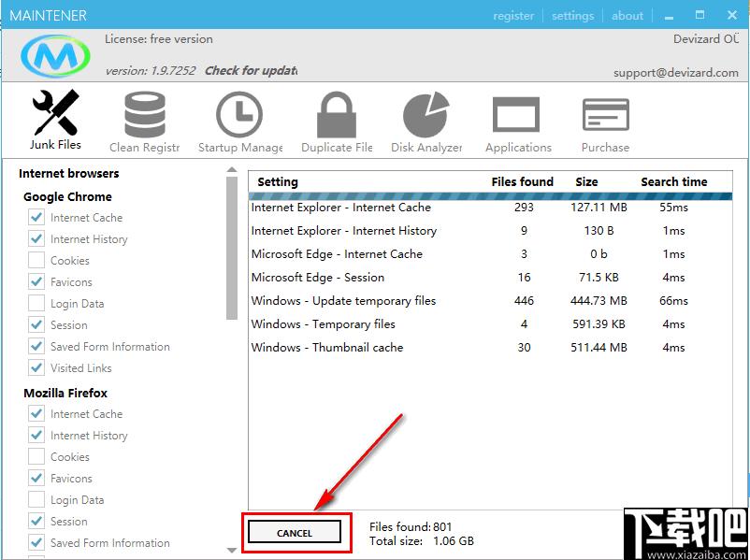Click the sidebar scroll up arrow

(232, 170)
